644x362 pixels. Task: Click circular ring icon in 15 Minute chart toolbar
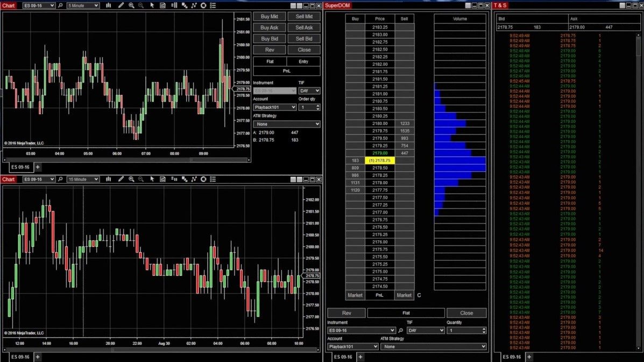(x=203, y=179)
